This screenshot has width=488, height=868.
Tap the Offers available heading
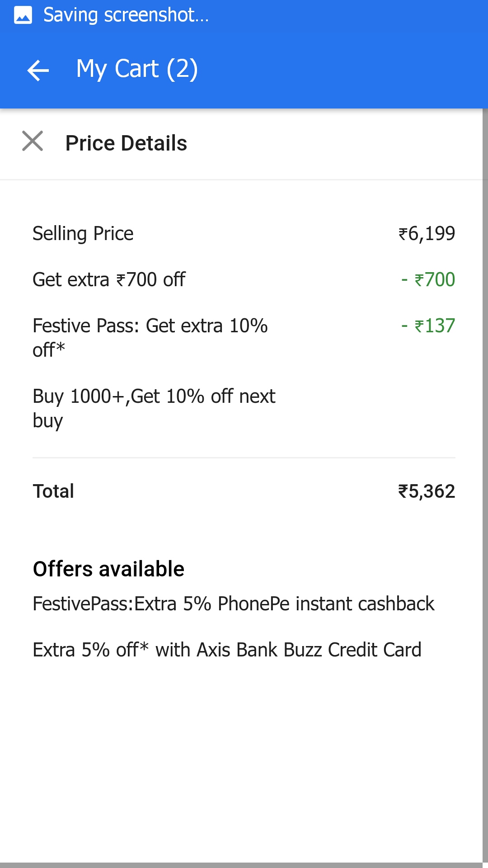click(108, 569)
